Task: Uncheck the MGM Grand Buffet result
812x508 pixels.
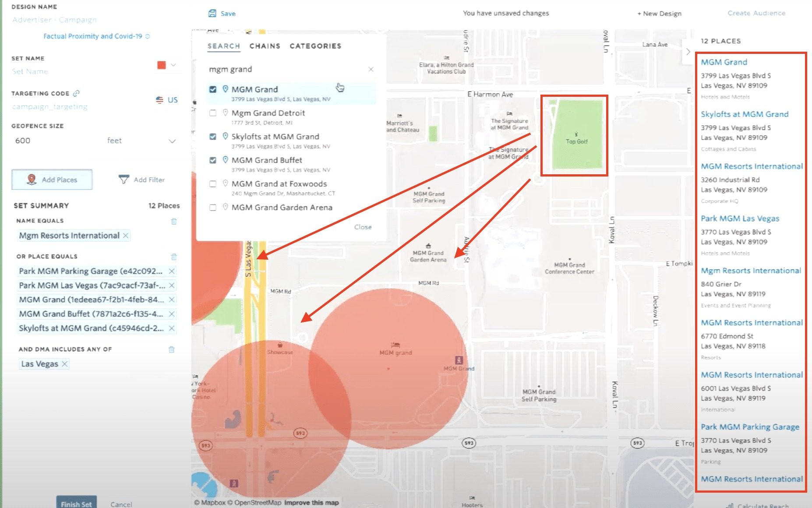Action: click(213, 160)
